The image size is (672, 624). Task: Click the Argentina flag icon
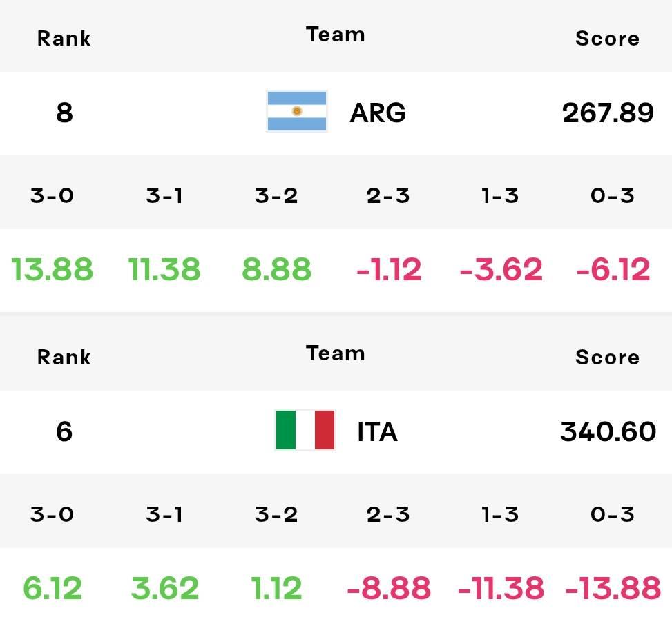click(x=296, y=111)
